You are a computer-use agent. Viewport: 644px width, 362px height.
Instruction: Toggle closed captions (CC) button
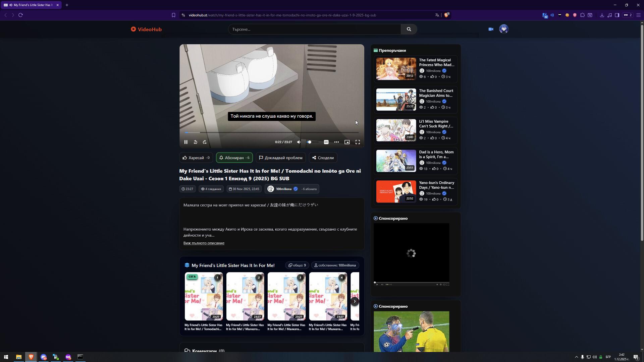326,142
